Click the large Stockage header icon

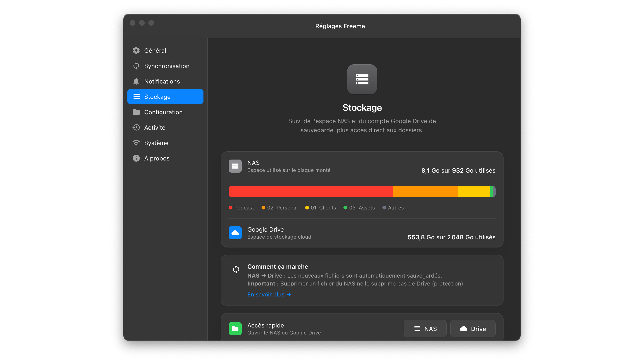coord(362,79)
